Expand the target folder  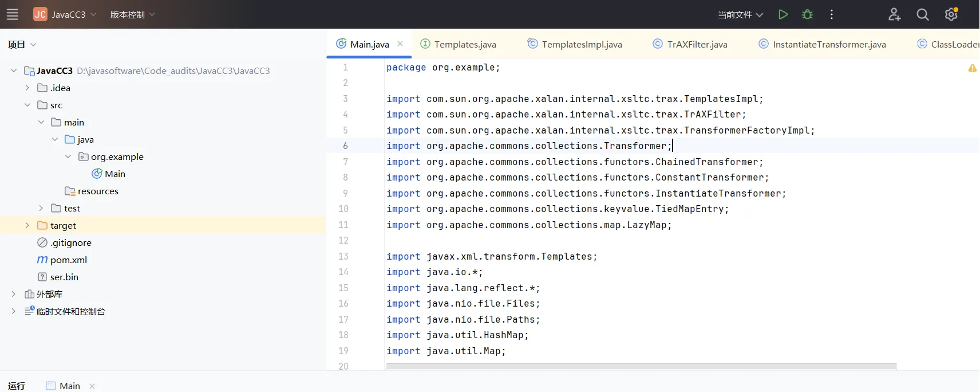click(27, 225)
